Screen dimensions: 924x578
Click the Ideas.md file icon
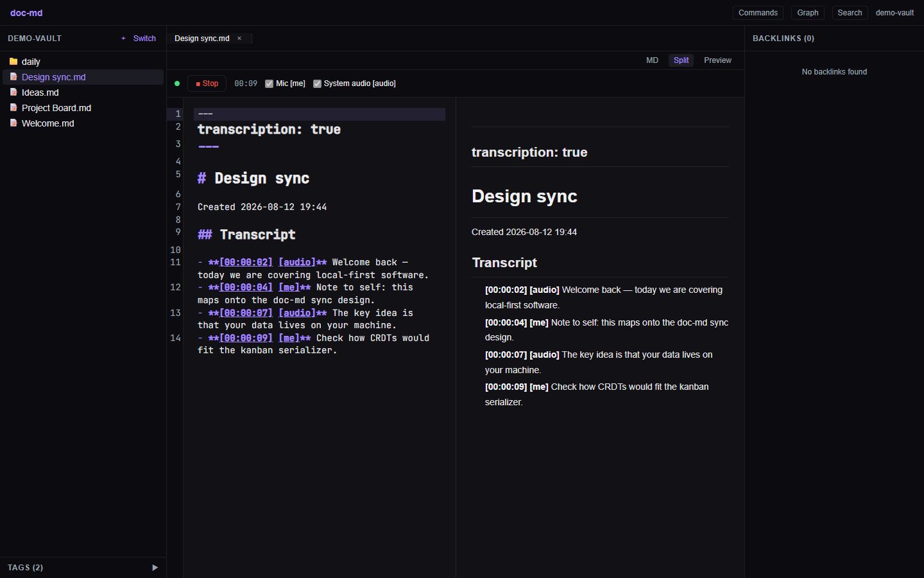pyautogui.click(x=13, y=92)
